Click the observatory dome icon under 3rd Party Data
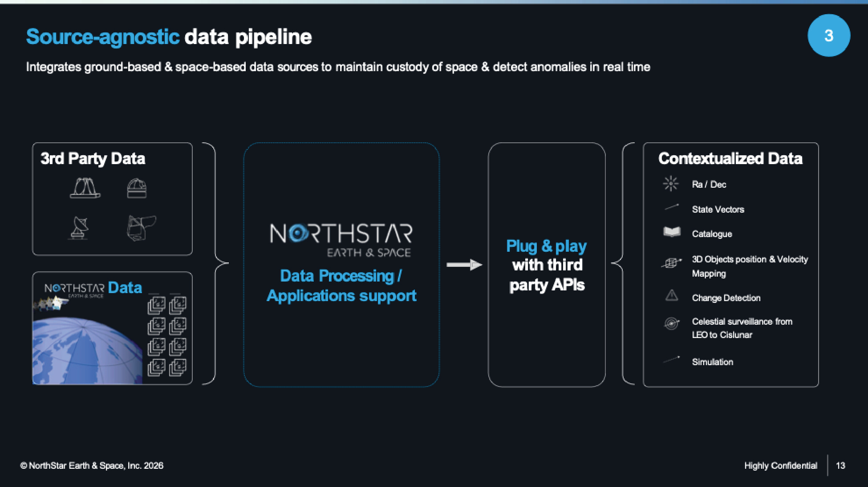 point(137,188)
